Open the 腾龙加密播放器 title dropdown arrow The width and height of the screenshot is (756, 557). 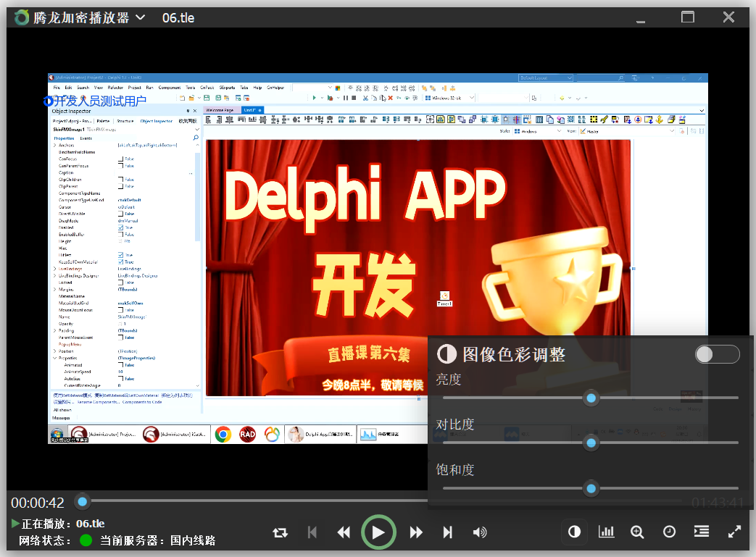tap(141, 18)
